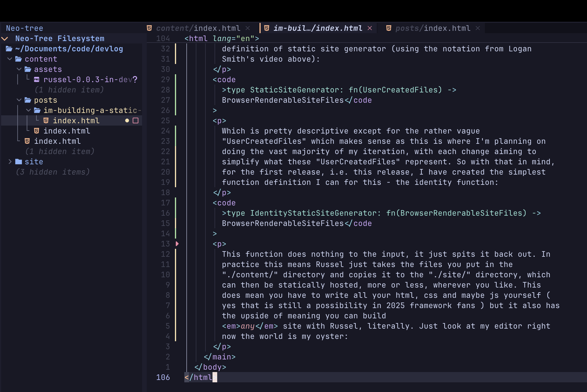Click the Neo-Tree Filesystem header label
587x392 pixels.
point(60,38)
